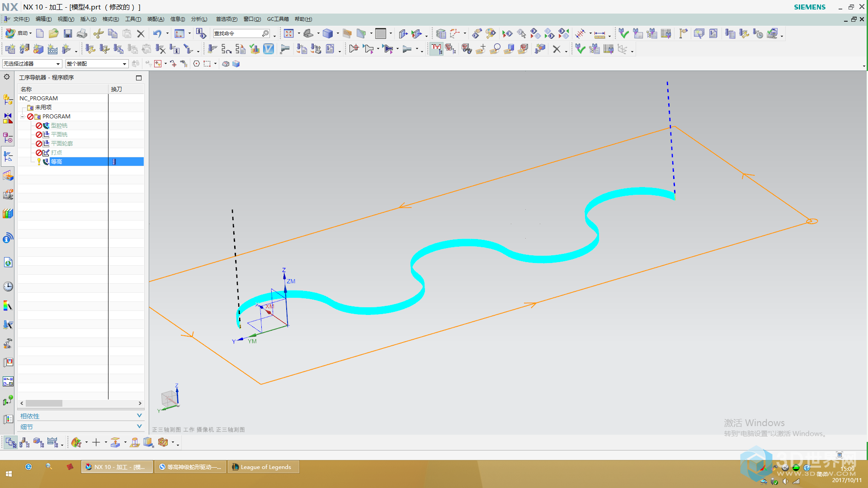Click the Delete X icon in top toolbar
Screen dimensions: 868x488
(141, 33)
